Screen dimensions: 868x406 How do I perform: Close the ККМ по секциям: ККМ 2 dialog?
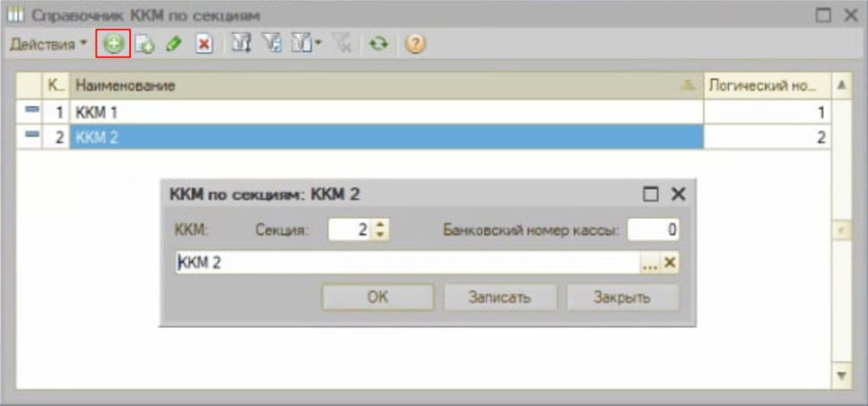coord(678,194)
